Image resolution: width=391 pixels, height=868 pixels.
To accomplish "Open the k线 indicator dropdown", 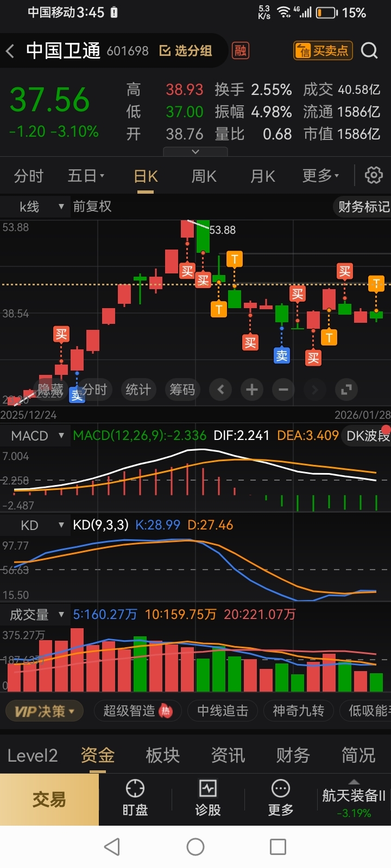I will 35,207.
